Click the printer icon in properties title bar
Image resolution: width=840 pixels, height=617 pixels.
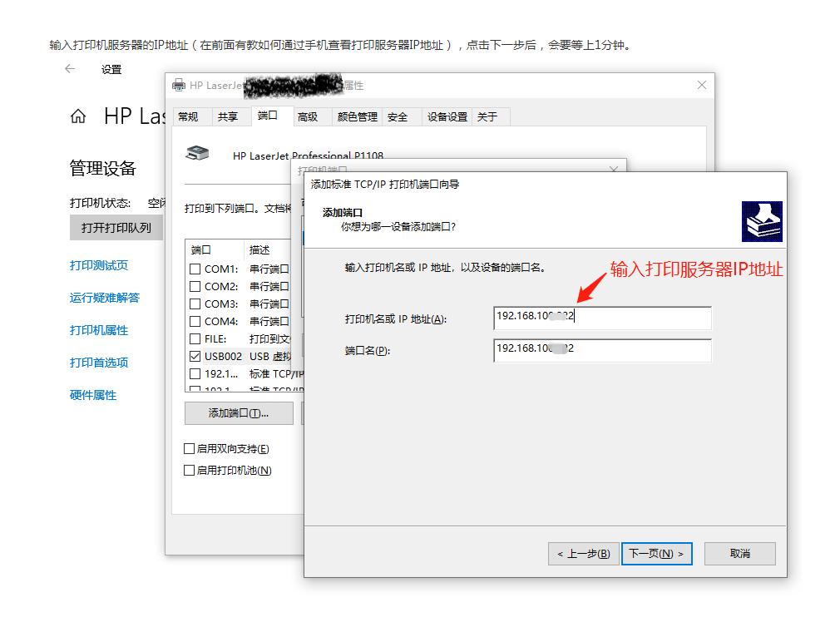[178, 85]
